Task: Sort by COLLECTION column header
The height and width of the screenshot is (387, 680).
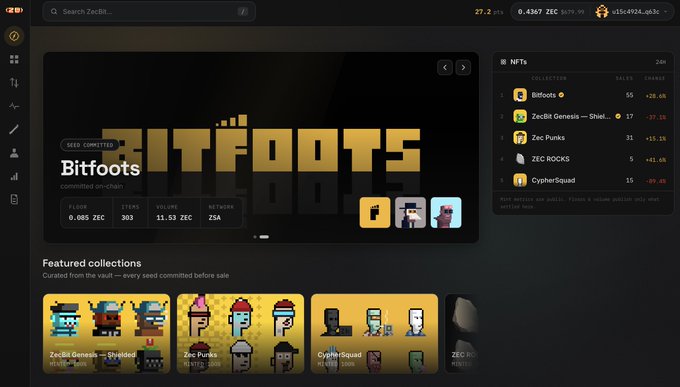Action: pos(549,79)
